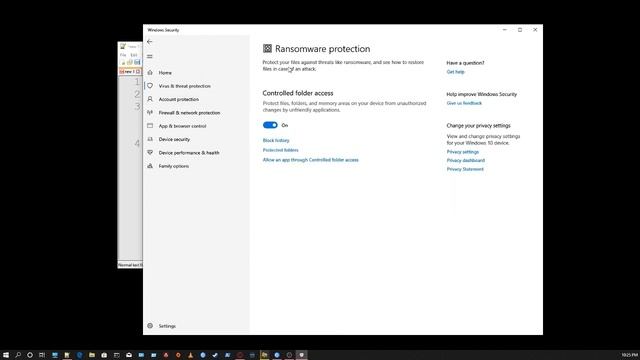Click the Account protection person icon
This screenshot has width=640, height=360.
(x=150, y=99)
